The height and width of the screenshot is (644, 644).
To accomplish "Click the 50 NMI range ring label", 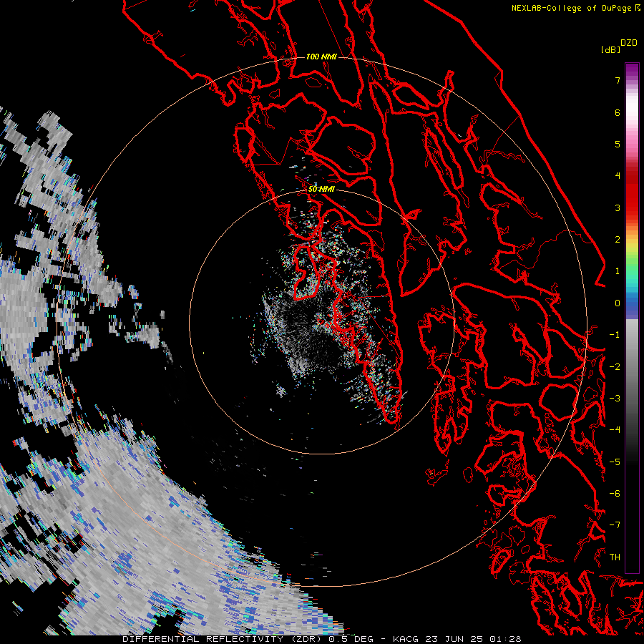I will click(x=321, y=189).
